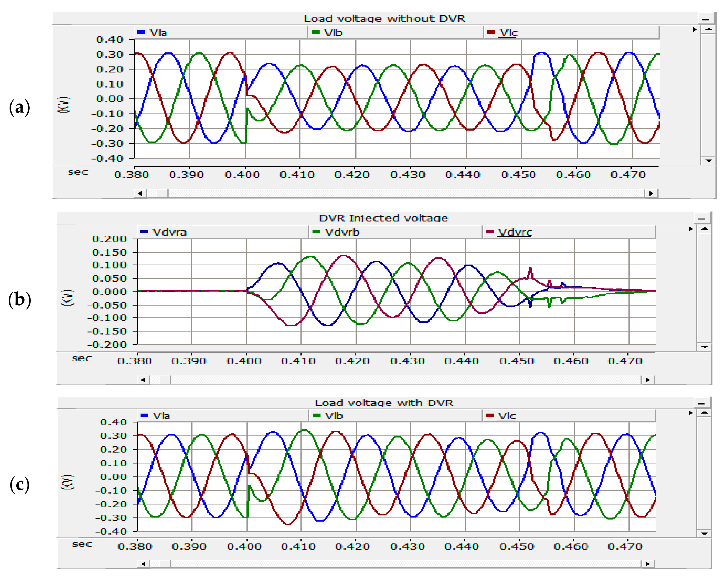Viewport: 728px width, 579px height.
Task: Toggle Vlc trace in the bottom graph legend
Action: click(x=507, y=416)
